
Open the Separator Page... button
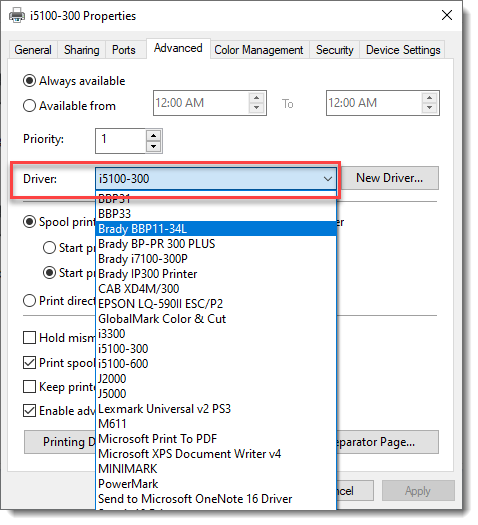click(387, 442)
